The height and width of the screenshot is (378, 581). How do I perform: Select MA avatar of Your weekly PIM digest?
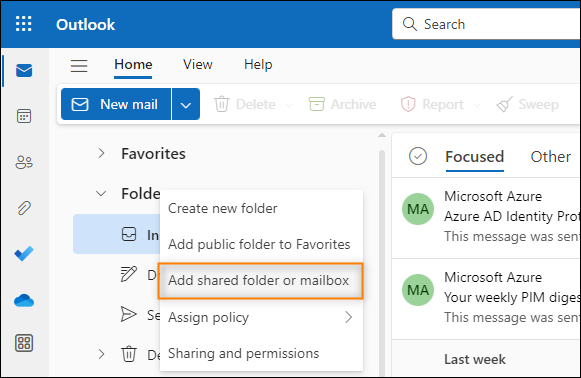click(418, 290)
